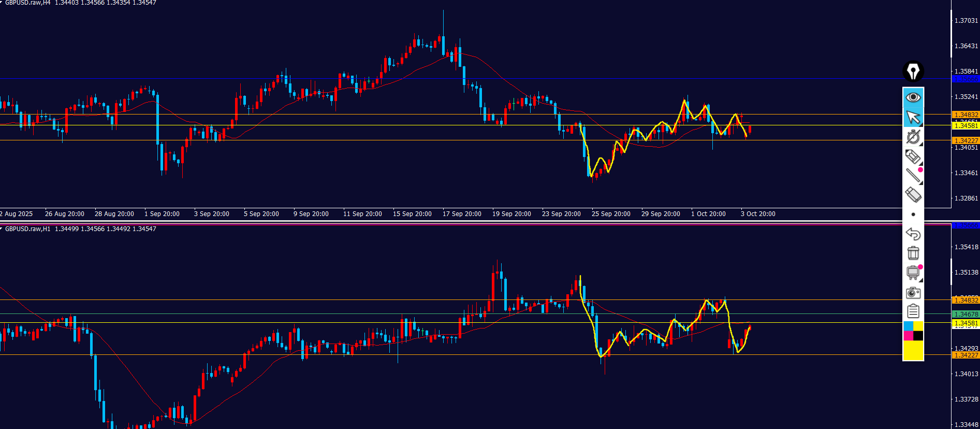The width and height of the screenshot is (980, 429).
Task: Clear all ink with the trash icon
Action: pos(913,253)
